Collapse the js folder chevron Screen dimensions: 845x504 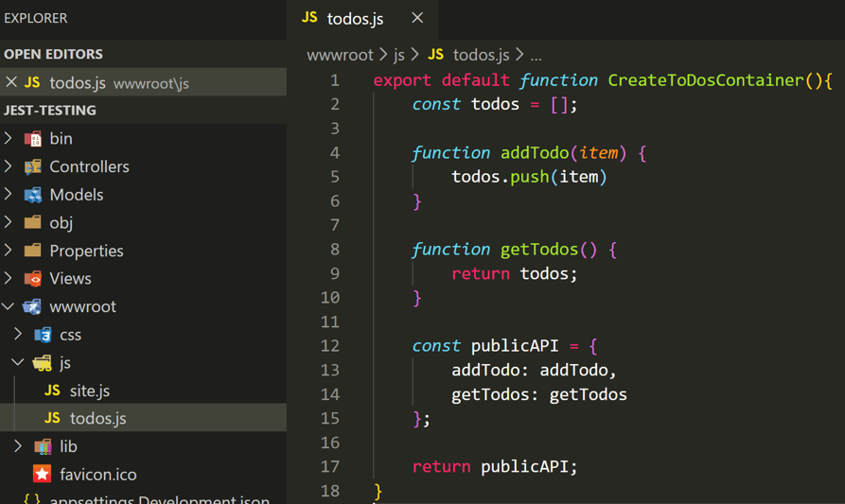pyautogui.click(x=18, y=362)
